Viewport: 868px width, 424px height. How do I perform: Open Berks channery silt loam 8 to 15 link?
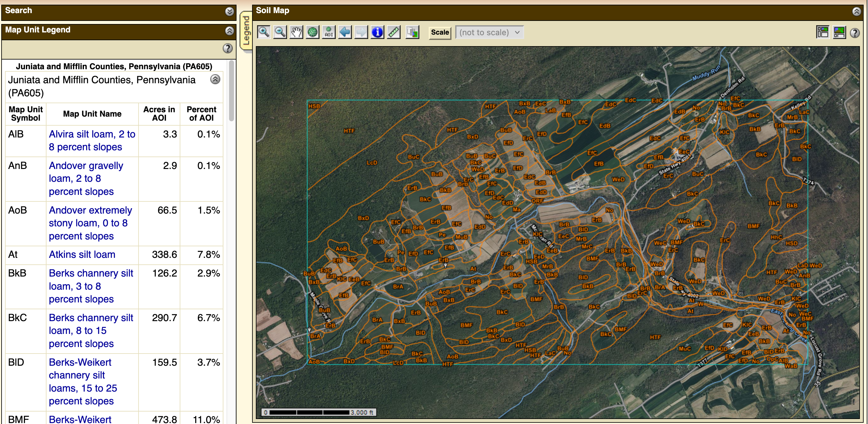pyautogui.click(x=91, y=330)
